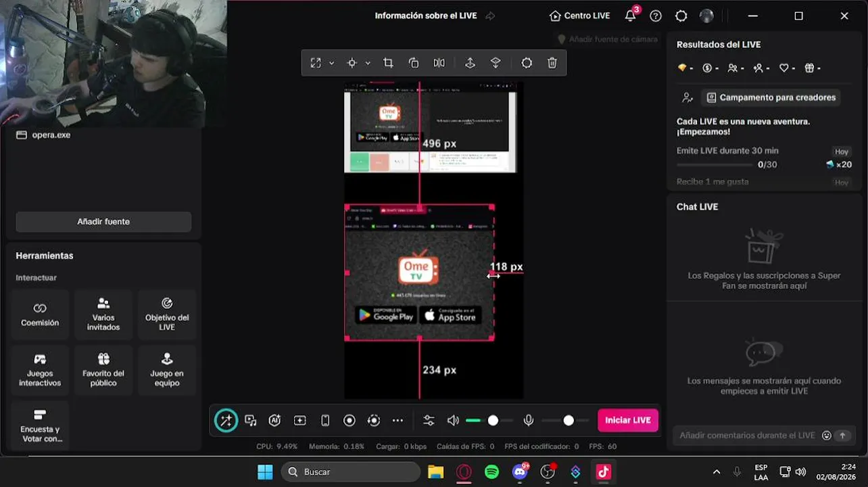
Task: Open the Coemisión tool
Action: point(40,315)
